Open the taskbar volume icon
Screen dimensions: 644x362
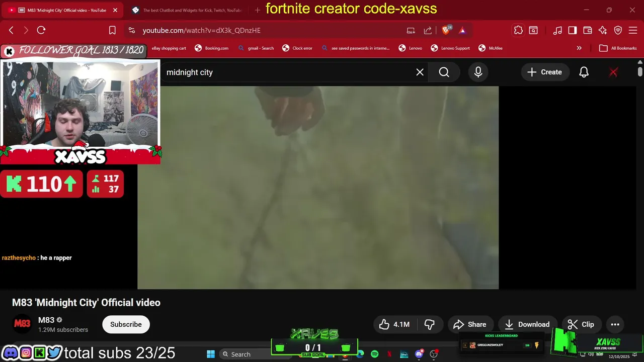[x=590, y=354]
